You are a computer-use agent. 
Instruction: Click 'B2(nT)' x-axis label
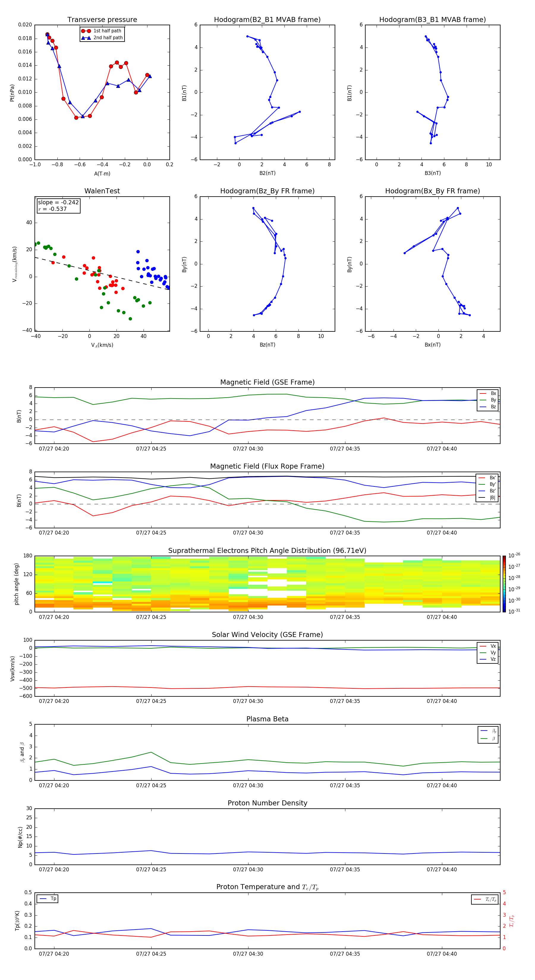267,173
